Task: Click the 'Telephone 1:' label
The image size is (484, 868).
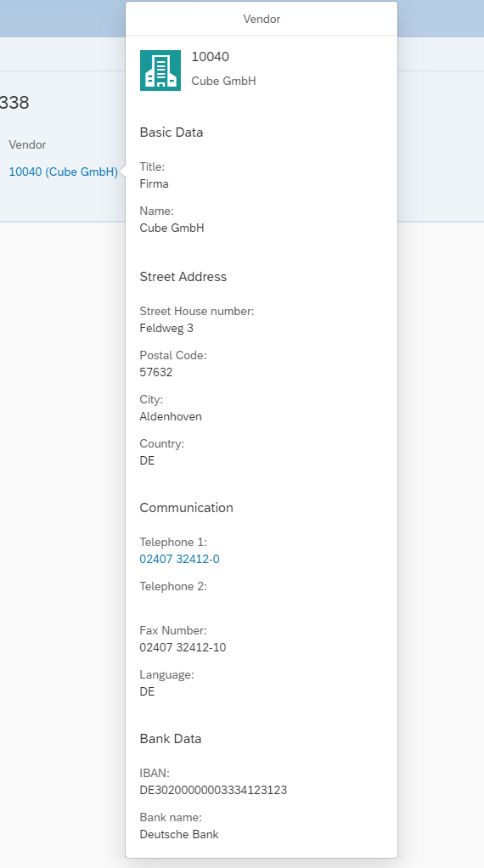Action: click(x=173, y=543)
